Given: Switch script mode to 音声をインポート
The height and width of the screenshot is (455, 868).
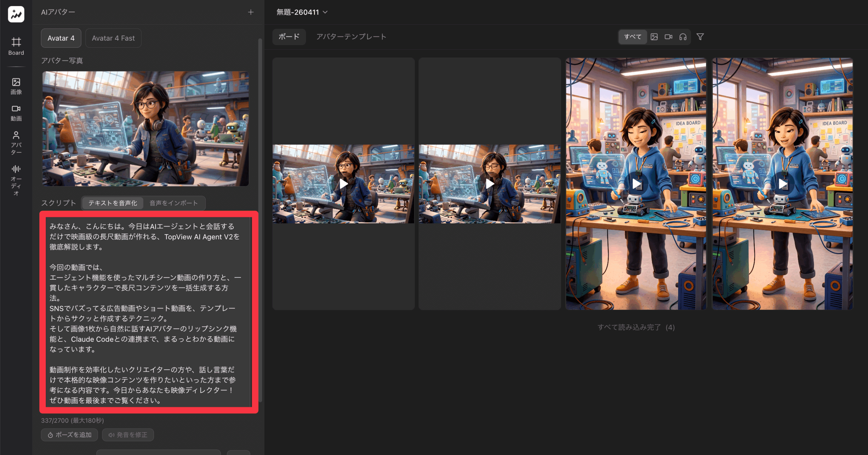Looking at the screenshot, I should click(174, 203).
